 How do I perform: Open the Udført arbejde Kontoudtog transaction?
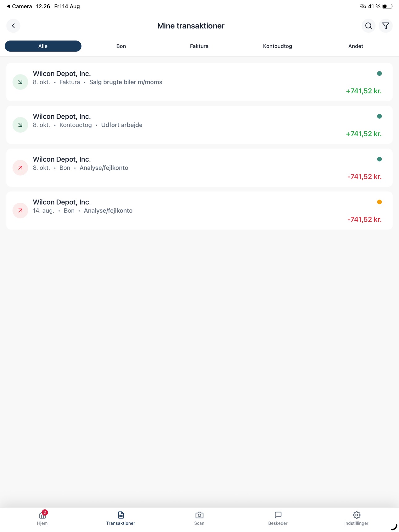(x=199, y=125)
